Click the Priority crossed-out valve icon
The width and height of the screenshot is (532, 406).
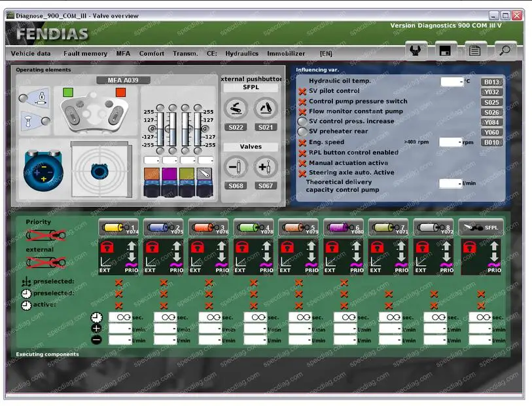click(46, 234)
